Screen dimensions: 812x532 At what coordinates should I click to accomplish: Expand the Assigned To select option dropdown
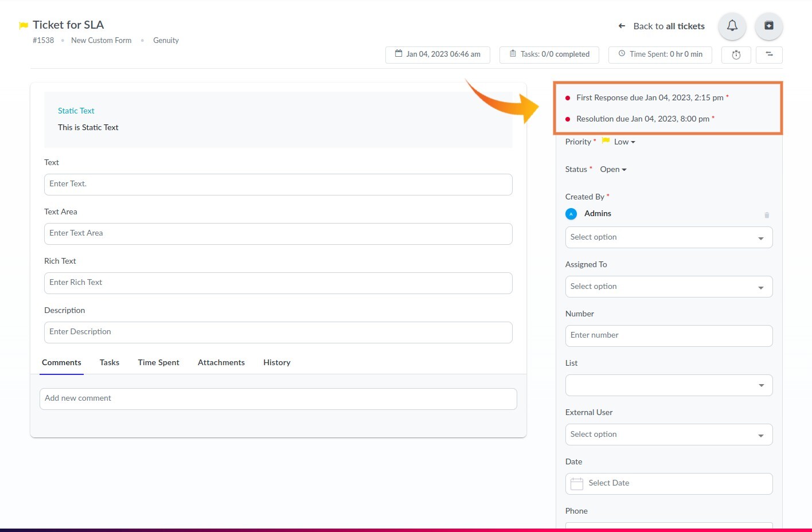pyautogui.click(x=669, y=287)
